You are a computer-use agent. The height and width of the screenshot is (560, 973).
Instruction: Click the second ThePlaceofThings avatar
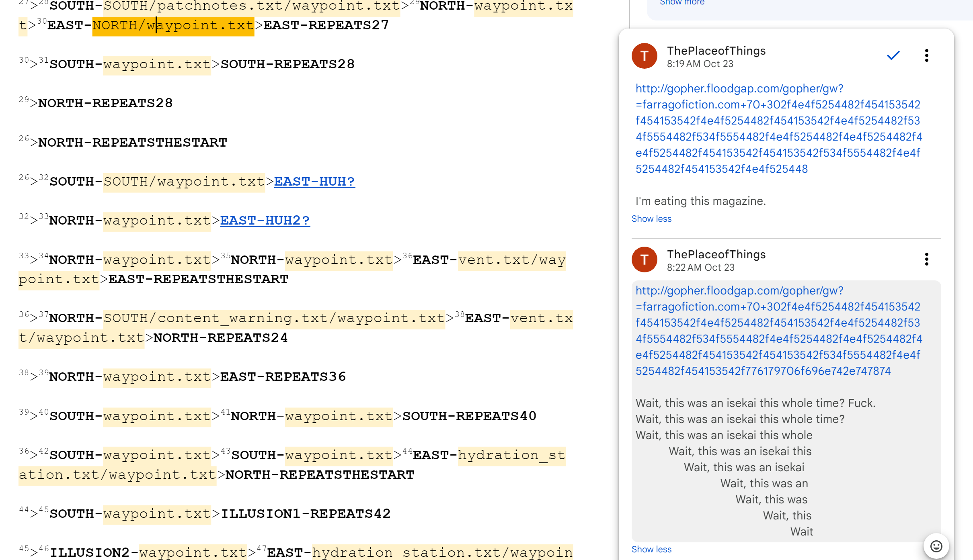644,260
